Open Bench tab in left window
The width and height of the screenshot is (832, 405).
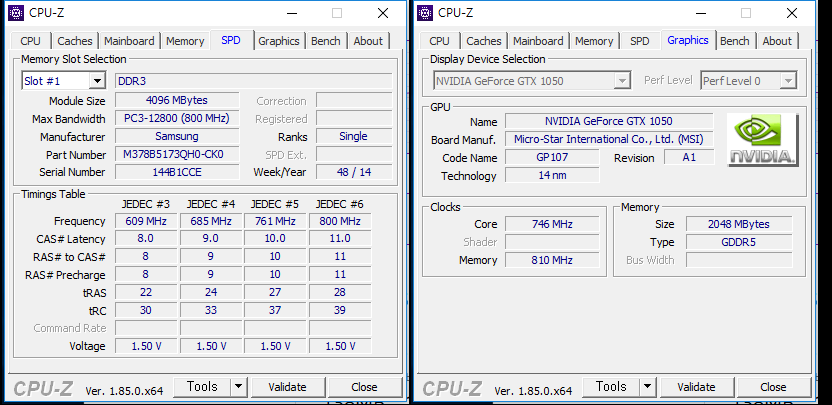[x=325, y=41]
